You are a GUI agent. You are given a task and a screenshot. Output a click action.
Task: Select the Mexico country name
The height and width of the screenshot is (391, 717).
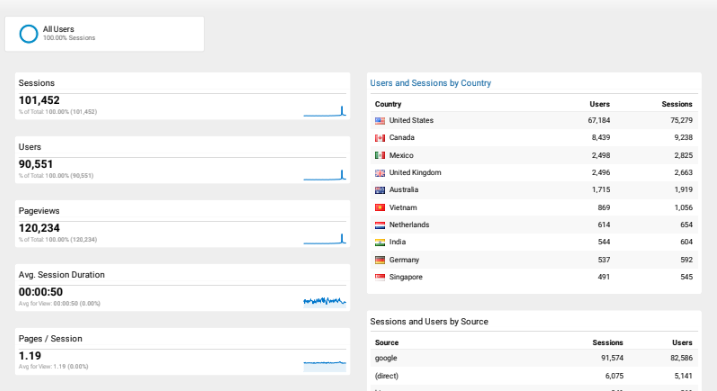click(x=401, y=155)
